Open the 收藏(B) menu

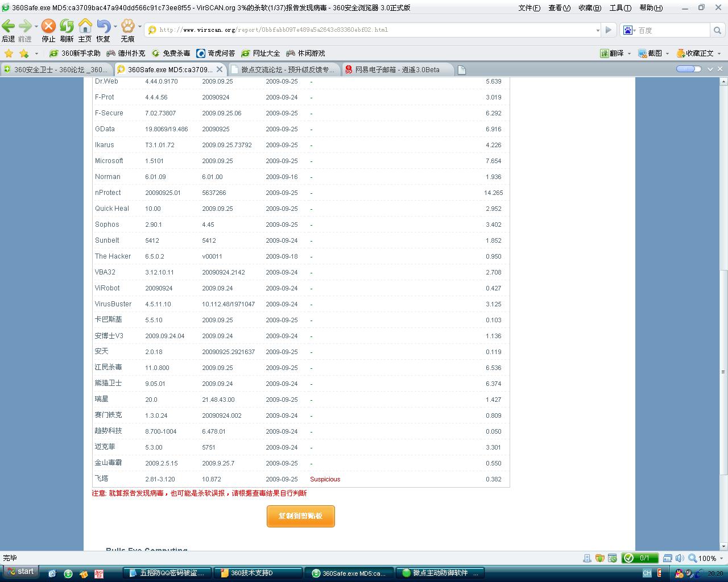pos(590,7)
